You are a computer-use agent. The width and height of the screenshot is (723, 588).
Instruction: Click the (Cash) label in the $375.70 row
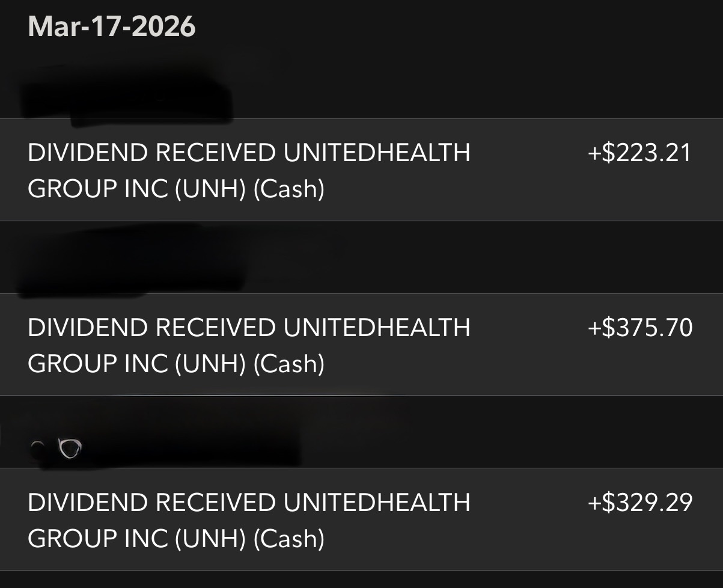point(288,364)
